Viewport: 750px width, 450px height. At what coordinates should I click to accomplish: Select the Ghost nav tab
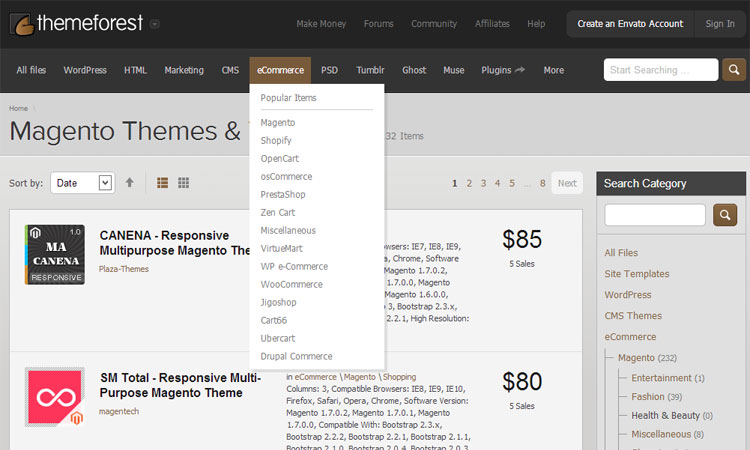click(x=414, y=70)
